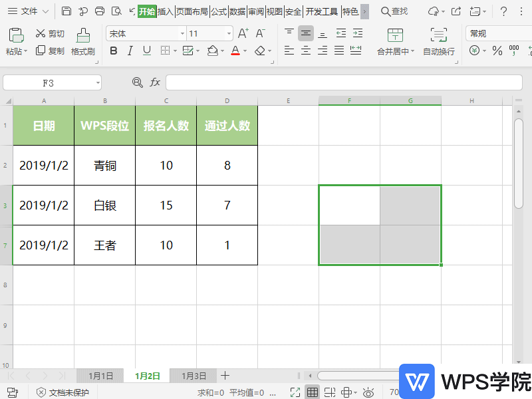The height and width of the screenshot is (399, 532).
Task: Open the font name 宋体 dropdown
Action: point(182,34)
